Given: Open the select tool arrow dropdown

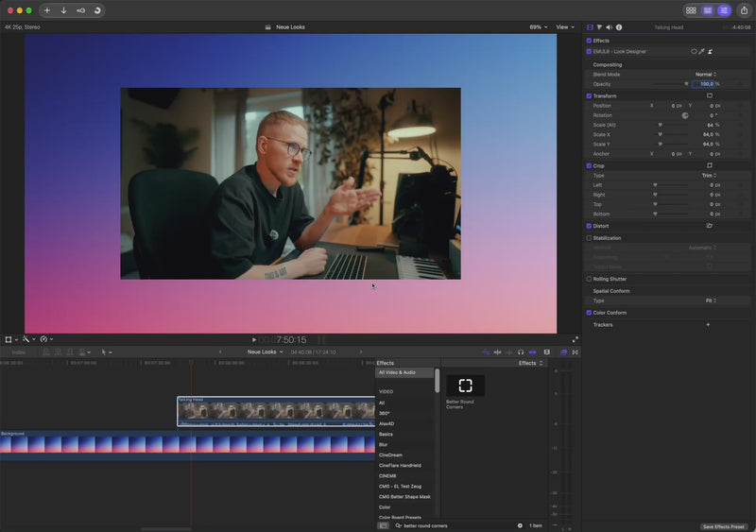Looking at the screenshot, I should click(106, 352).
